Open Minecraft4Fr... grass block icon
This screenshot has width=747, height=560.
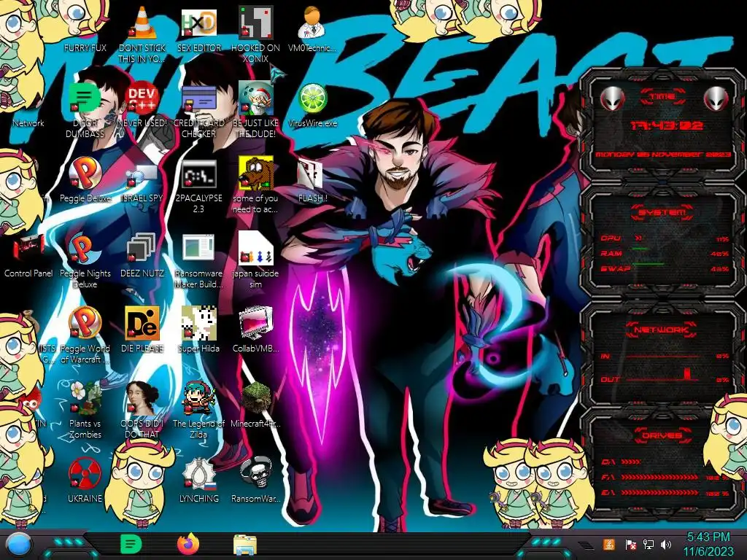pyautogui.click(x=256, y=399)
